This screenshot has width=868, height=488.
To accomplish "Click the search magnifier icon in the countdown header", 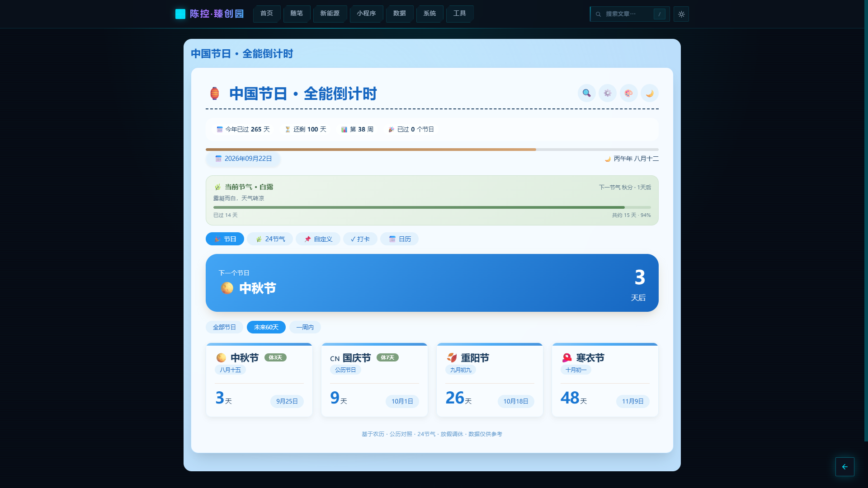I will coord(586,93).
